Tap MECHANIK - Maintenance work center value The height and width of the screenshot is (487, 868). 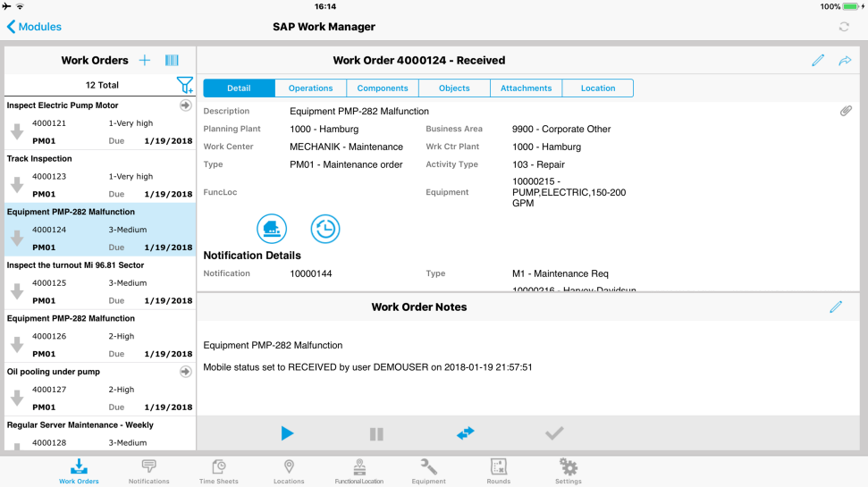pyautogui.click(x=347, y=147)
